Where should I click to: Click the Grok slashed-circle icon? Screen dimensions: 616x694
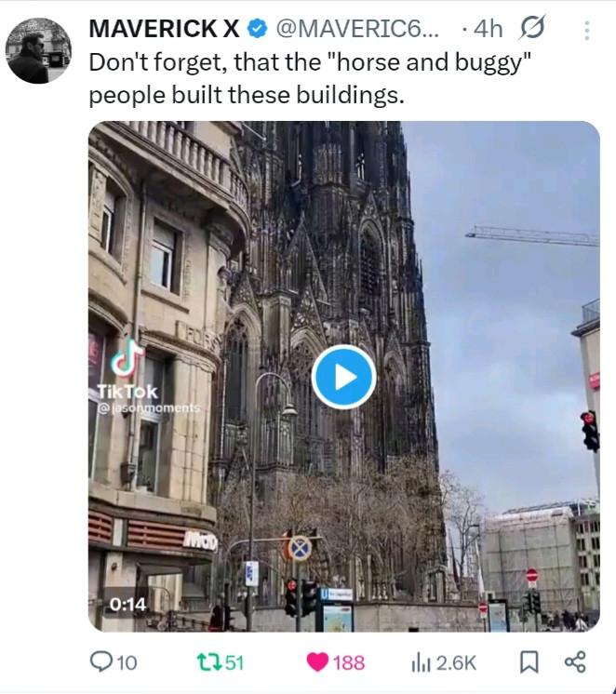[532, 28]
